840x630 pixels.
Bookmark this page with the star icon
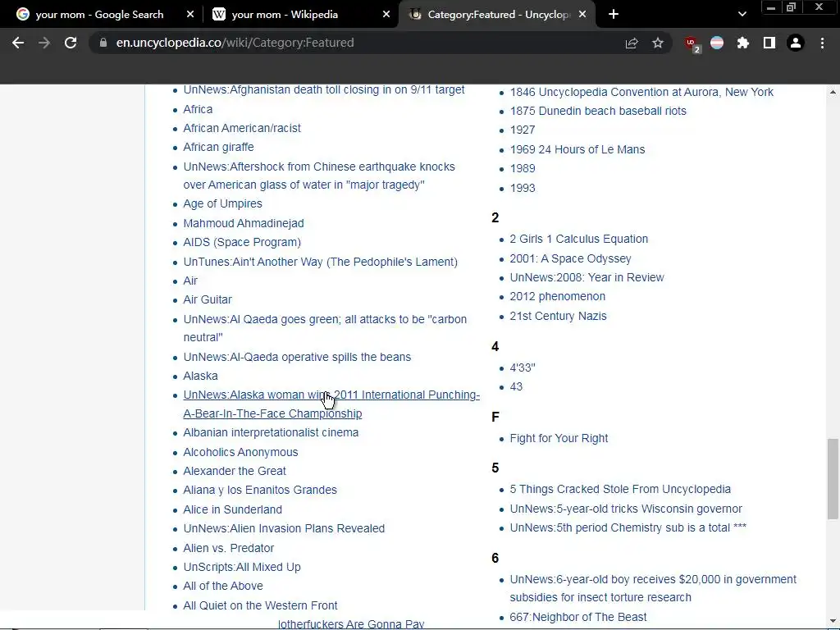point(658,43)
